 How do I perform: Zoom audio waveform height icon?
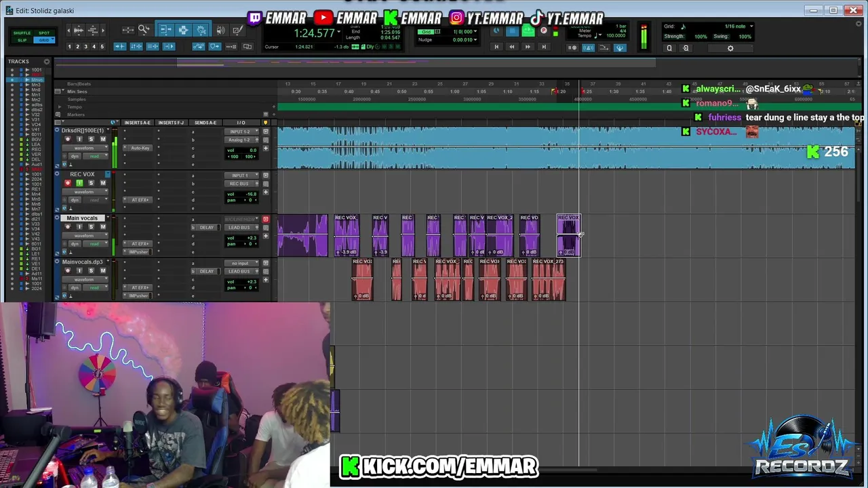pos(78,30)
